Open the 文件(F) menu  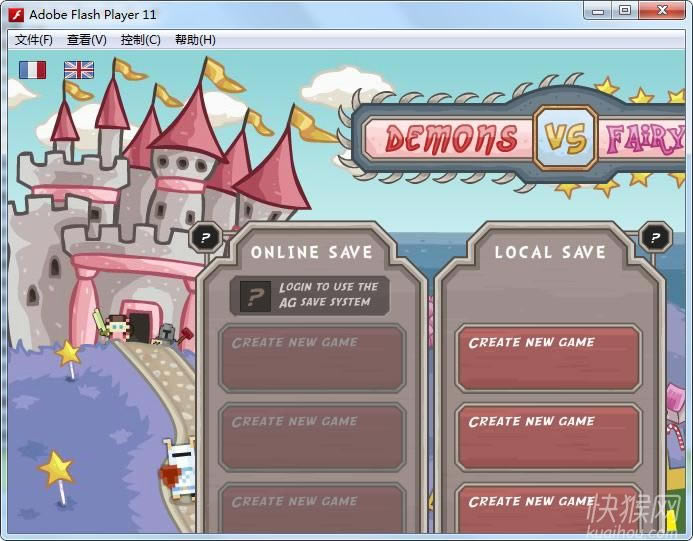click(x=34, y=40)
